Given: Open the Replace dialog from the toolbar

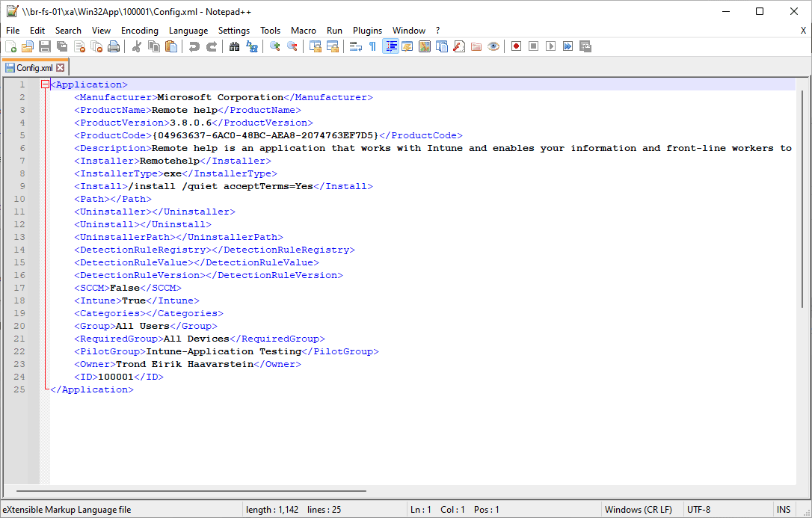Looking at the screenshot, I should tap(252, 46).
